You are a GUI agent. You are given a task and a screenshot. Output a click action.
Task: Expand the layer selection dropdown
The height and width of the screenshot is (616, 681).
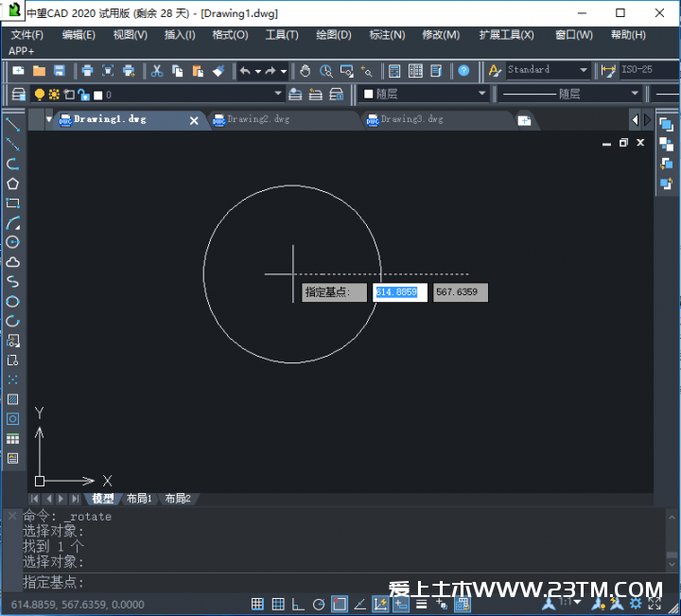coord(277,94)
